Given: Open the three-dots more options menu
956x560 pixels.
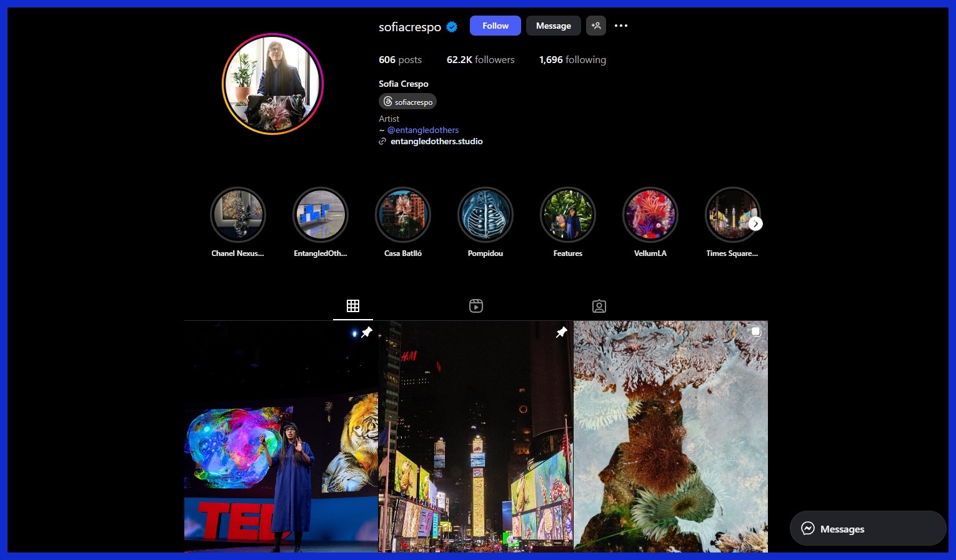Looking at the screenshot, I should (x=620, y=26).
